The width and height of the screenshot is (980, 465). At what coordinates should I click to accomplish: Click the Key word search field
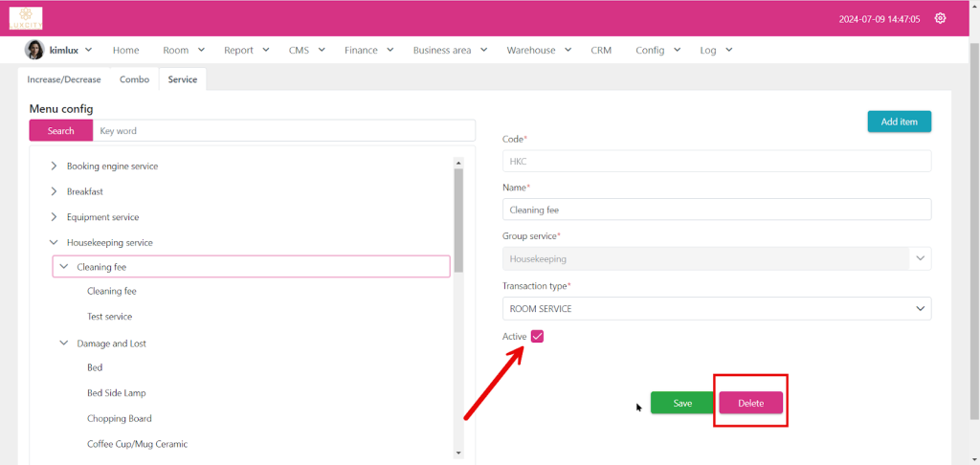click(284, 130)
